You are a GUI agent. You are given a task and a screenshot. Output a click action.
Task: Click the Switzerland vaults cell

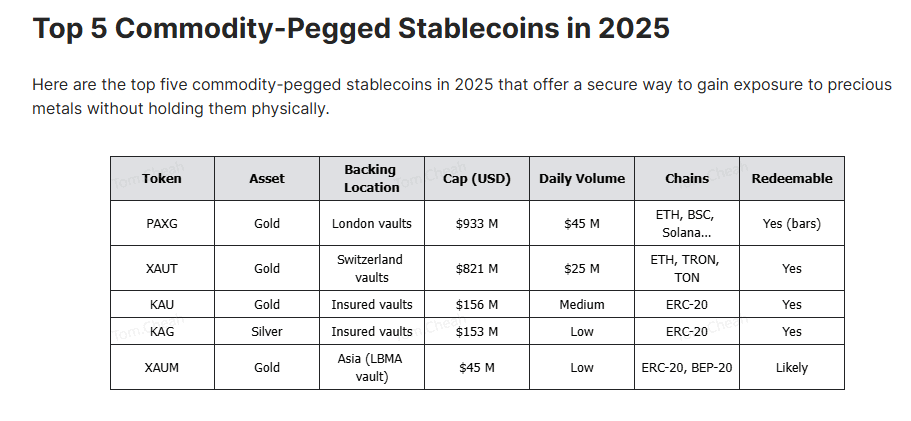tap(372, 269)
